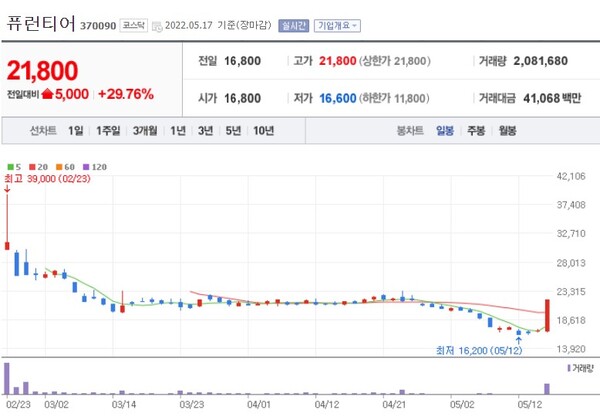The image size is (600, 420).
Task: Click the 전일 value 16,800
Action: coord(242,61)
